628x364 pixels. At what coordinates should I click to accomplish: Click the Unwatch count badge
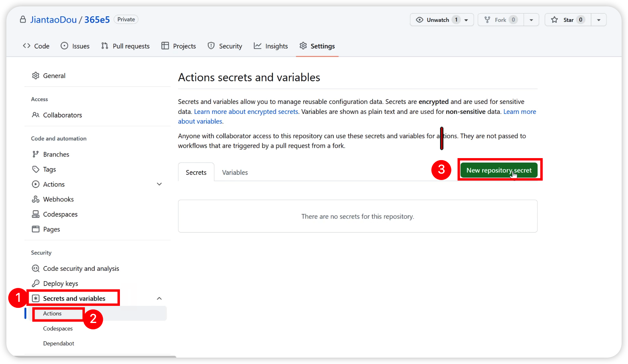[x=456, y=20]
